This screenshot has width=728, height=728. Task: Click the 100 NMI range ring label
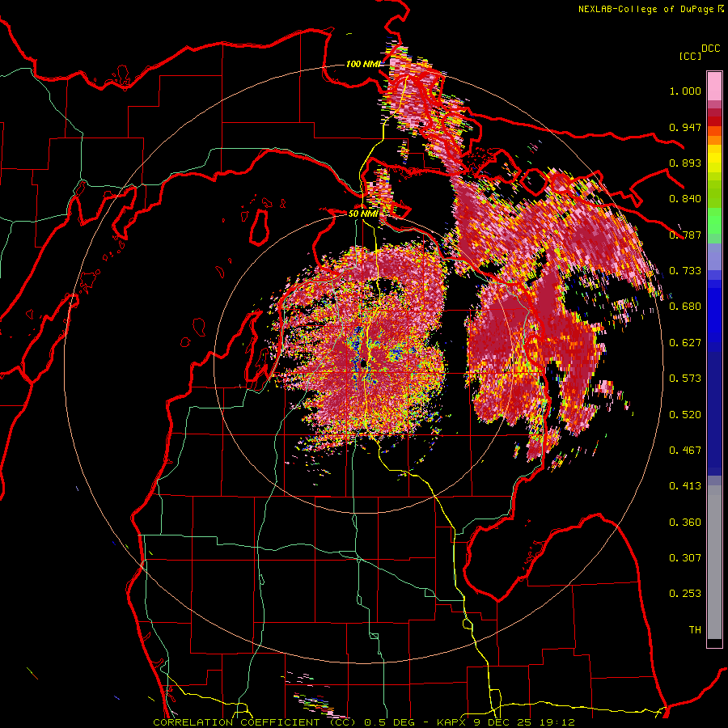pyautogui.click(x=363, y=64)
